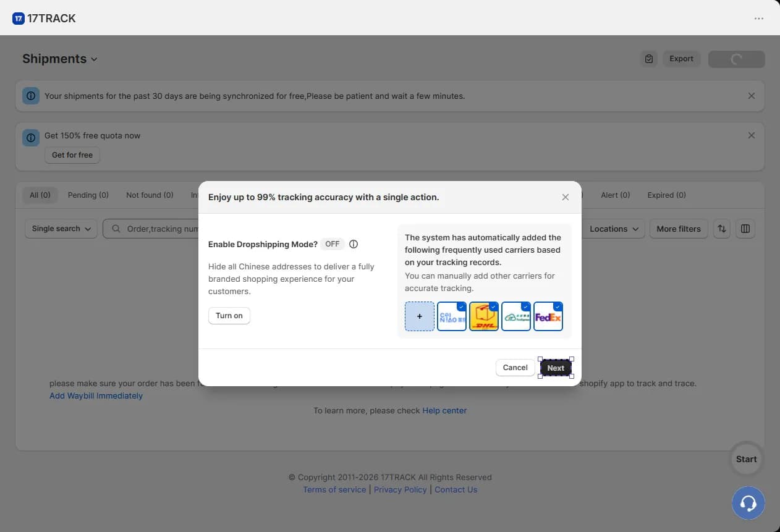Select the Cainiao carrier logo

[452, 316]
